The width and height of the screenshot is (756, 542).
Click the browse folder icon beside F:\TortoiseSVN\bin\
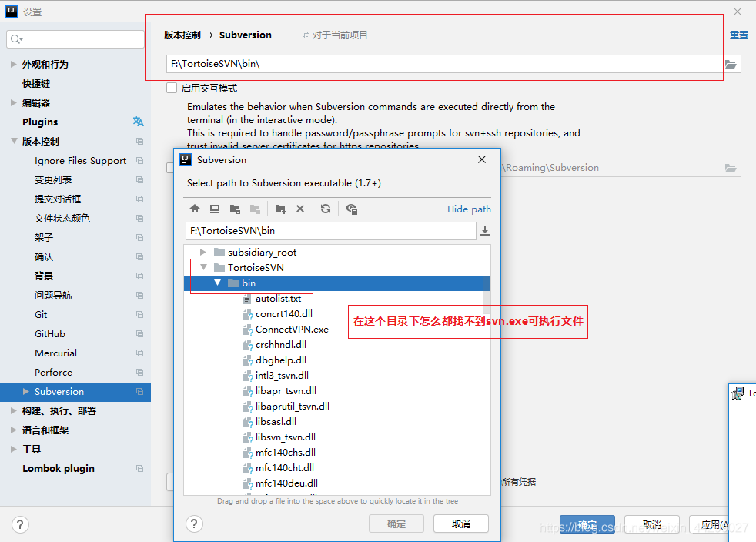coord(731,64)
